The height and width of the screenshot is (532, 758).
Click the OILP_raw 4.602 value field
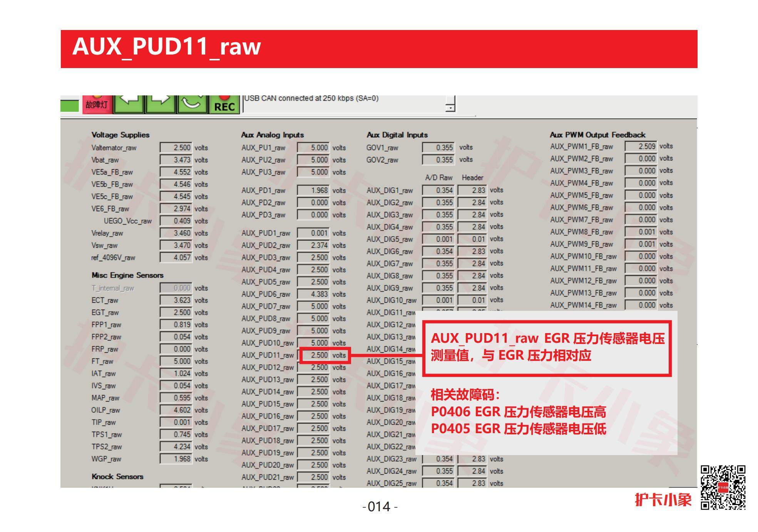176,410
